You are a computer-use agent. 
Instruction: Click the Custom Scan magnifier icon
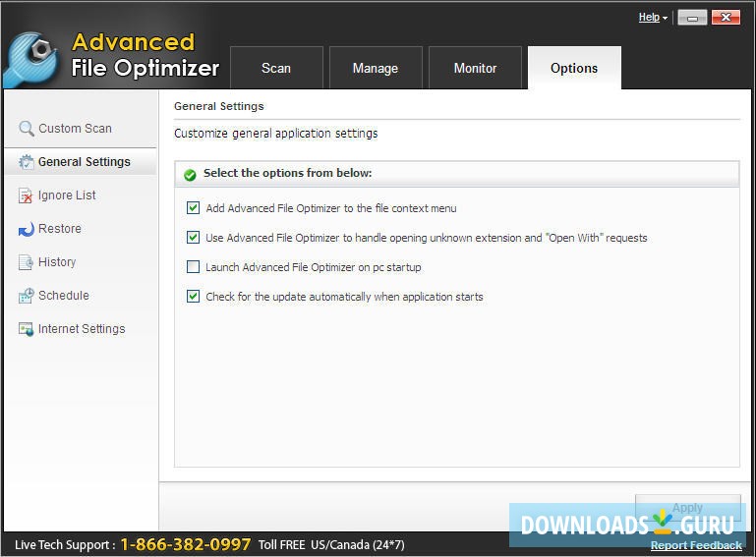pyautogui.click(x=26, y=128)
